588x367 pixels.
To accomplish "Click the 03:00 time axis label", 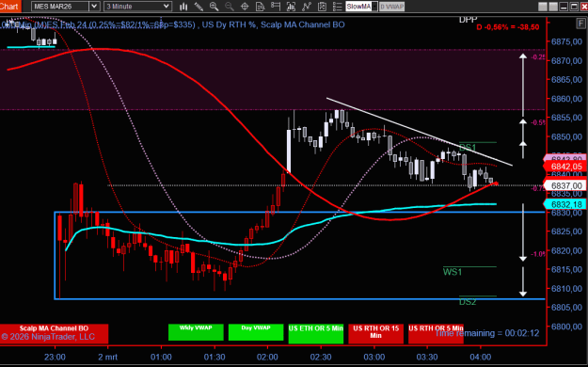I will click(x=374, y=357).
